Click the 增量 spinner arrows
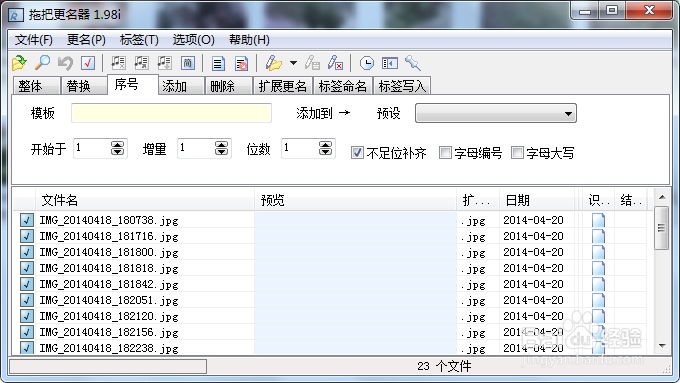This screenshot has width=680, height=383. pos(221,148)
